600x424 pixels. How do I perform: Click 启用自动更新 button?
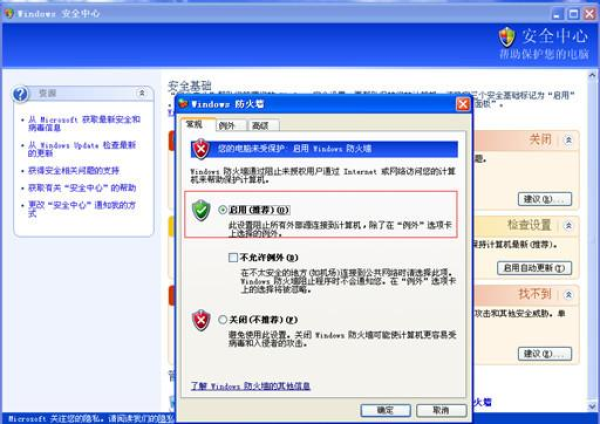pos(534,268)
